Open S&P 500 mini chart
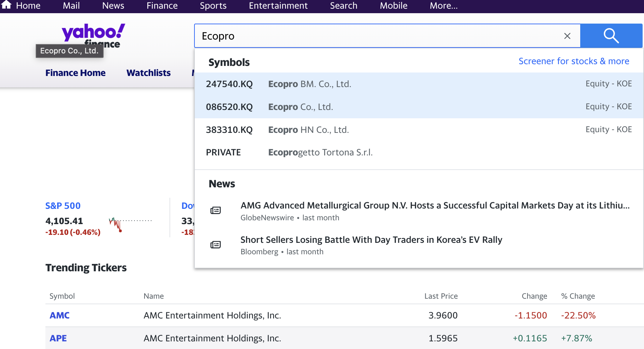The width and height of the screenshot is (644, 349). [x=130, y=224]
